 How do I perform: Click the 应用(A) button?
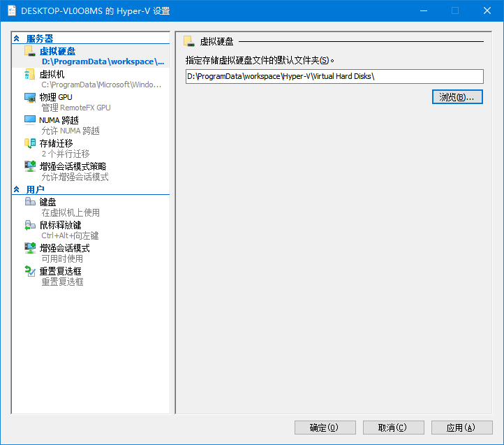pos(462,428)
